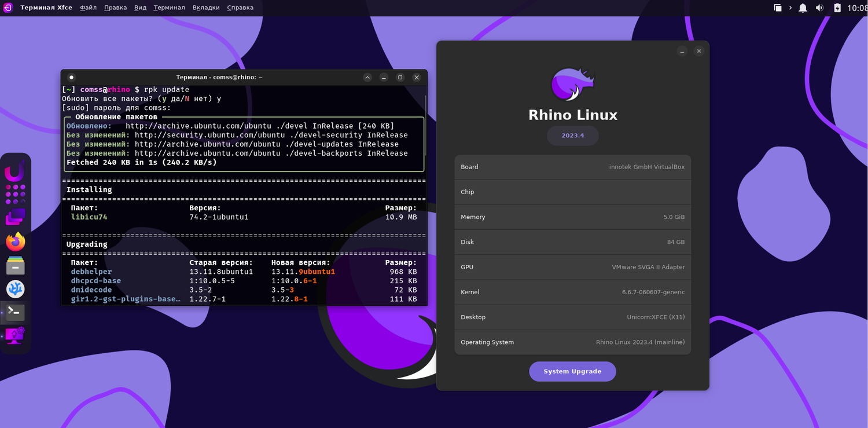Click the purple app menu icon in top panel
868x428 pixels.
(8, 8)
